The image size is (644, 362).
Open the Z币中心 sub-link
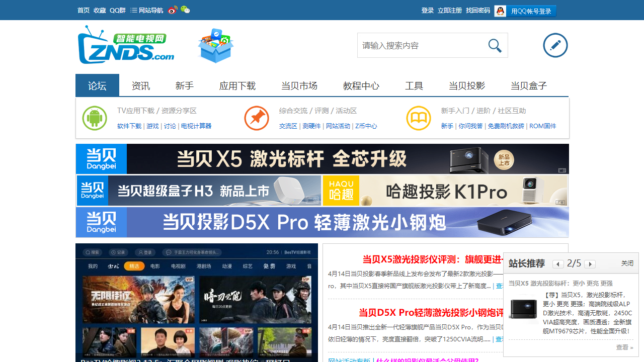(366, 126)
